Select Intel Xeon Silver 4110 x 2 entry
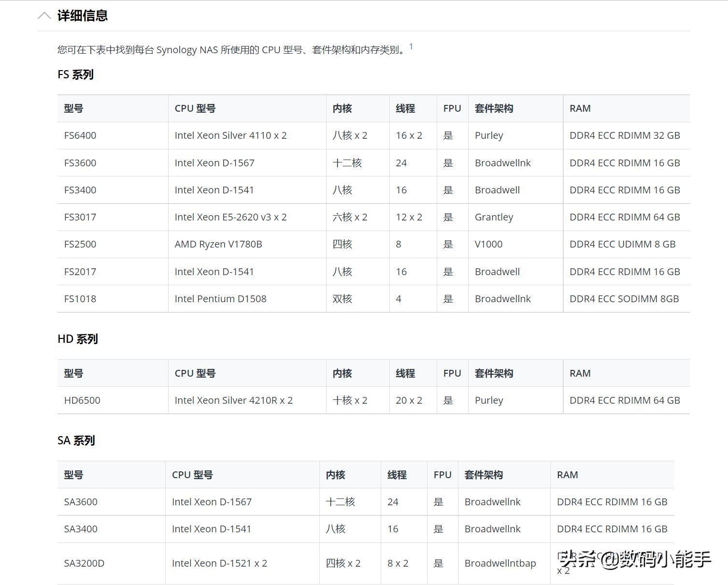This screenshot has width=728, height=585. click(230, 135)
